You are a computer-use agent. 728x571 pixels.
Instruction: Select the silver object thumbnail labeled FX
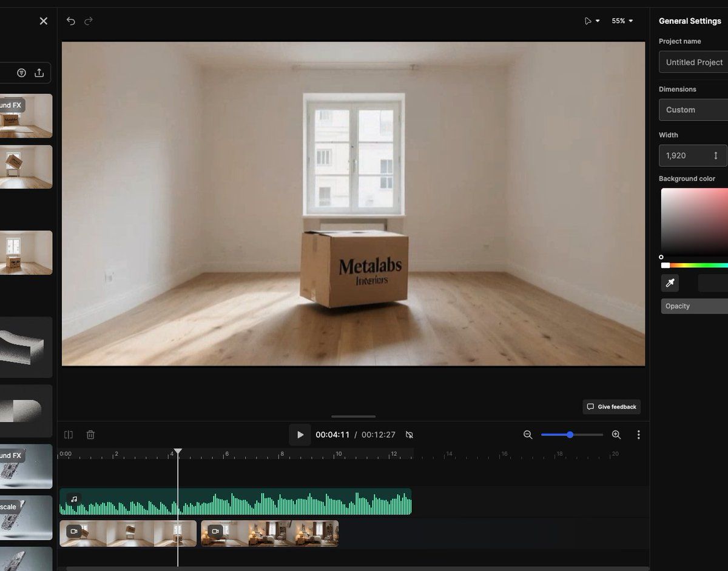click(x=26, y=466)
